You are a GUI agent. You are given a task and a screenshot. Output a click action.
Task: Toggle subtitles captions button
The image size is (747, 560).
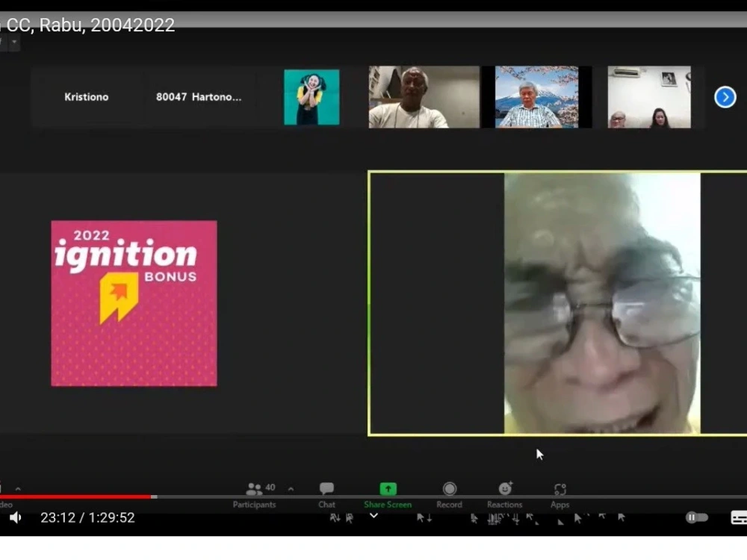pyautogui.click(x=739, y=517)
